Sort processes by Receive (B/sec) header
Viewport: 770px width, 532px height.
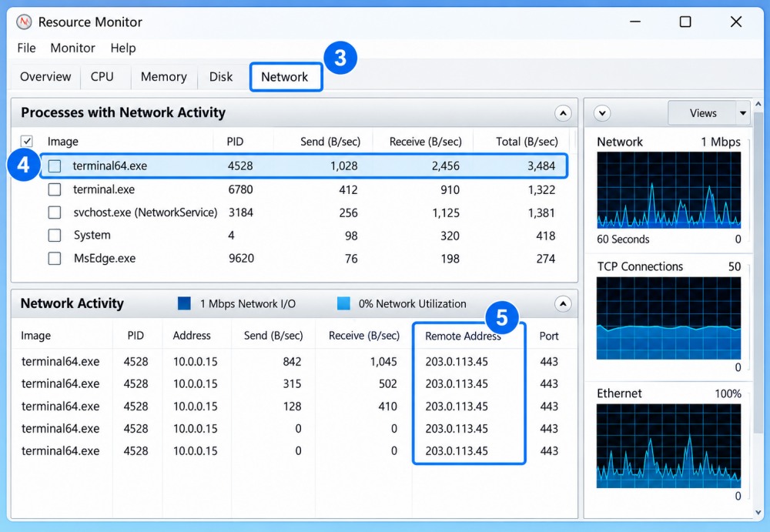click(426, 142)
